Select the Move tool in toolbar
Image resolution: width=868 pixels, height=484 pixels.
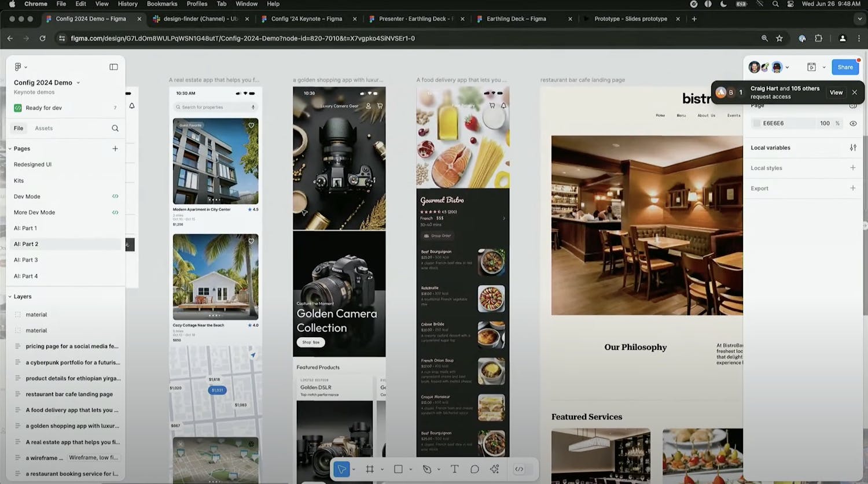click(x=342, y=469)
